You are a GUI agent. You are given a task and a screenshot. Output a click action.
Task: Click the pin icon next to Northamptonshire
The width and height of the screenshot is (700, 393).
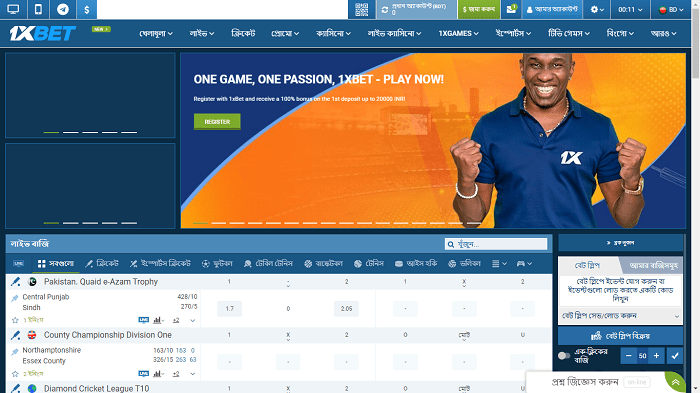click(15, 351)
